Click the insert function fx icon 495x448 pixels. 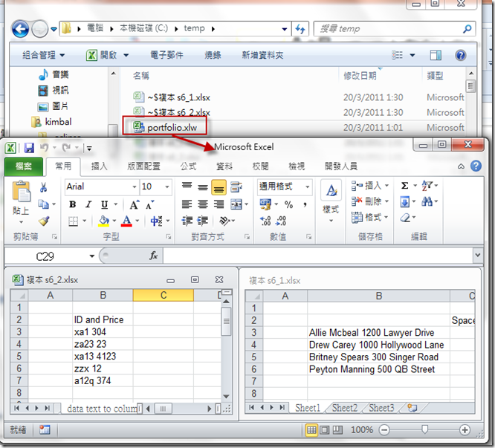pos(153,256)
